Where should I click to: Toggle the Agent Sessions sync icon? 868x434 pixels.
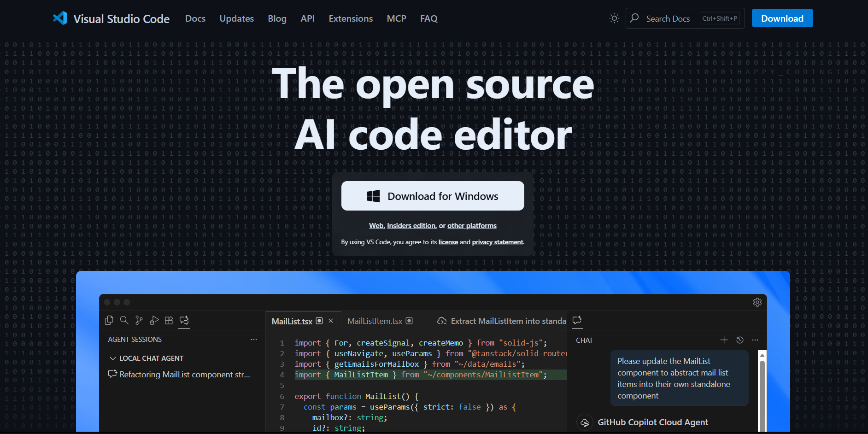coord(112,374)
